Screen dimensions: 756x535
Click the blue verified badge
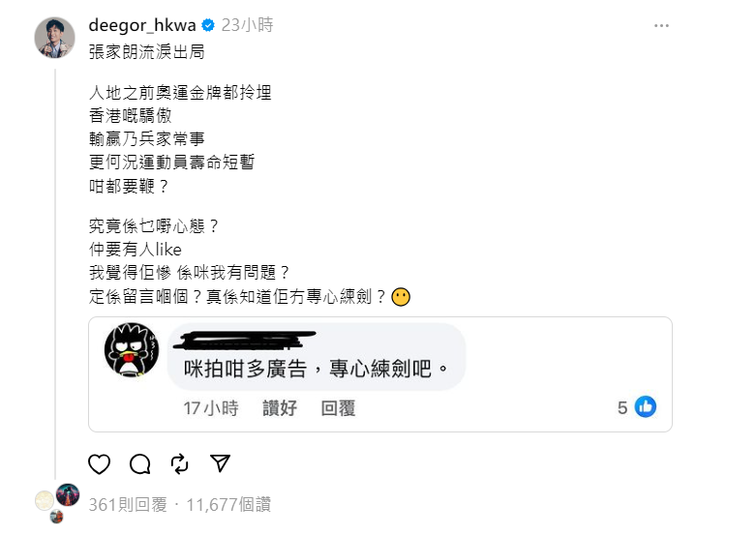pyautogui.click(x=208, y=25)
